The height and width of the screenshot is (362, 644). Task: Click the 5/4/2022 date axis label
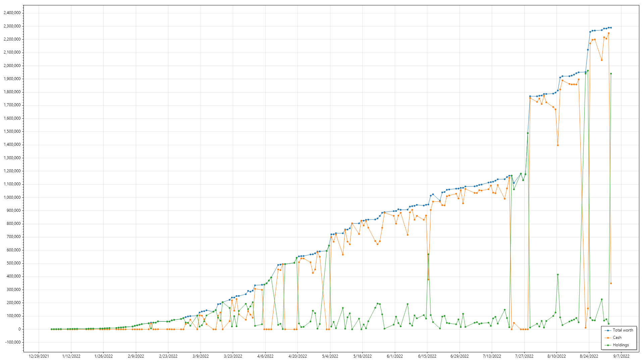tap(330, 356)
